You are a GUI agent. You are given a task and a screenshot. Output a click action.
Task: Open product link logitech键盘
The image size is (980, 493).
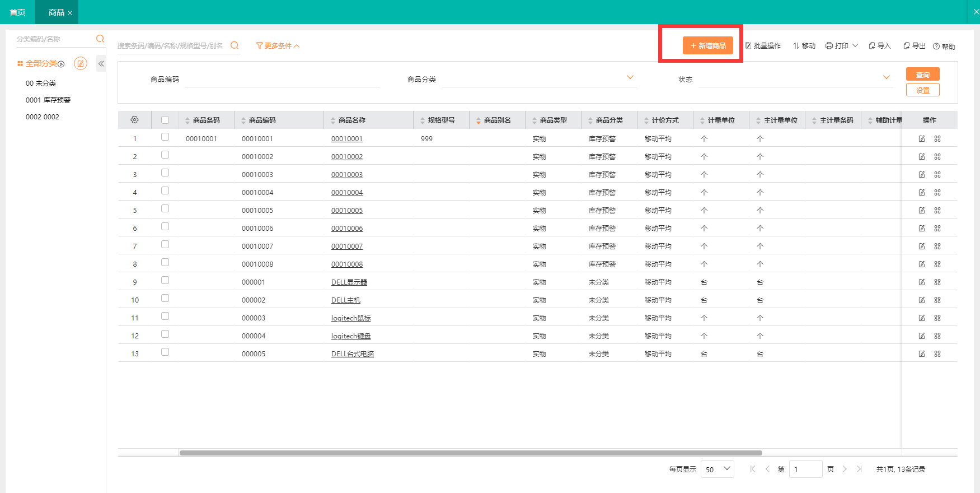pyautogui.click(x=351, y=336)
